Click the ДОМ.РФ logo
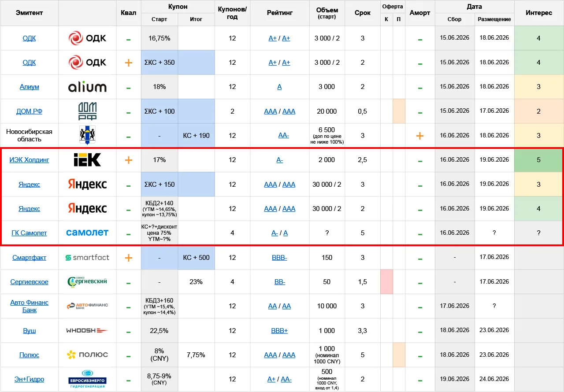Screen dimensions: 564x392 [x=87, y=111]
